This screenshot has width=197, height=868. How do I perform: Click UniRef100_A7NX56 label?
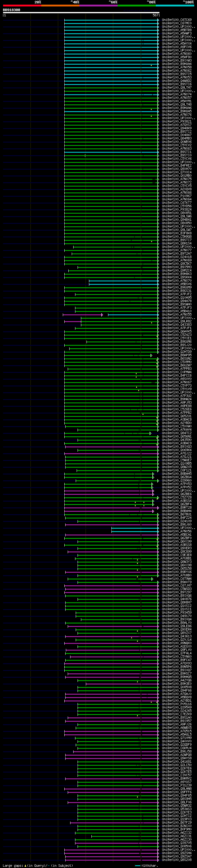177,531
